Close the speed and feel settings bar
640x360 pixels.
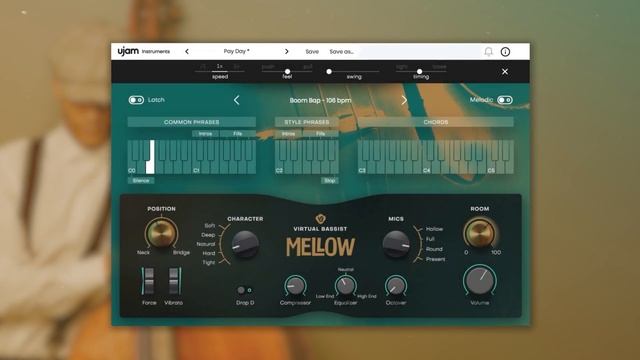point(505,71)
